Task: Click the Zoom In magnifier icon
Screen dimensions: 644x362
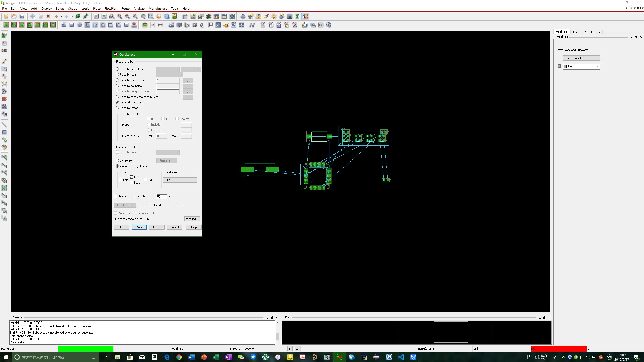Action: point(127,16)
